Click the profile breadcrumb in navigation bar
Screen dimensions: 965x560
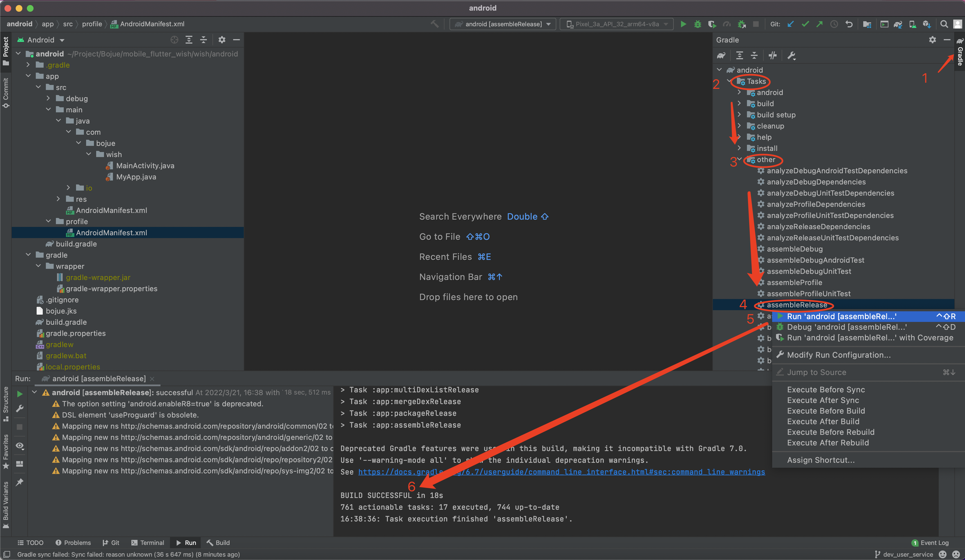(x=92, y=24)
